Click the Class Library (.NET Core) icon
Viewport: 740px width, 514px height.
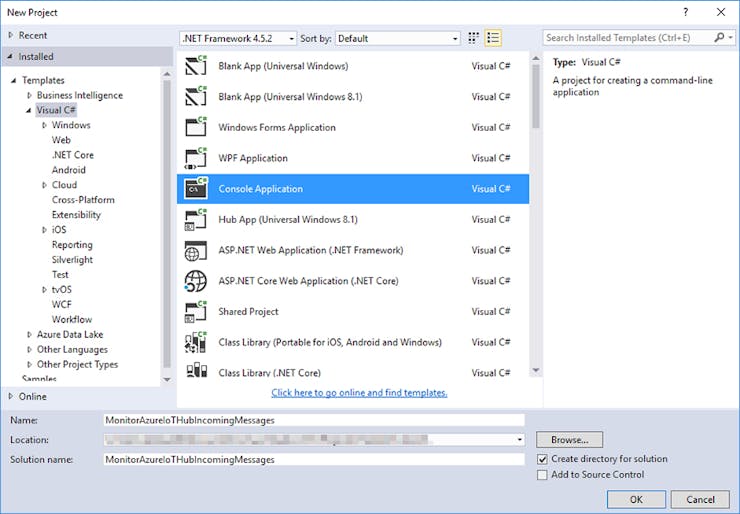pos(196,371)
